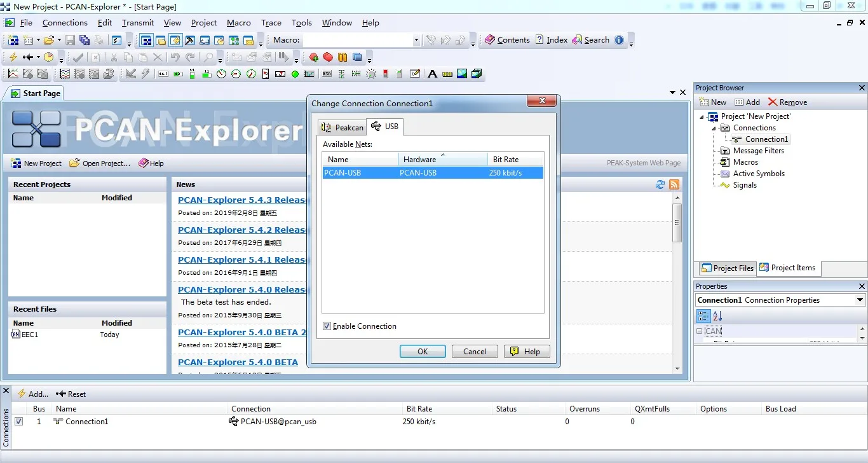Uncheck the Connection1 row checkbox
Image resolution: width=868 pixels, height=463 pixels.
point(19,421)
